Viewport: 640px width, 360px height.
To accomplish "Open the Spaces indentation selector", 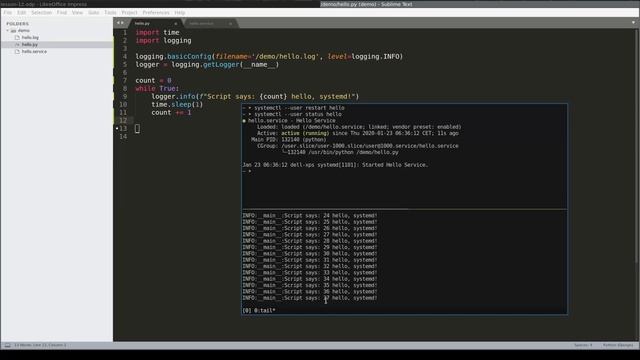I will click(x=583, y=345).
